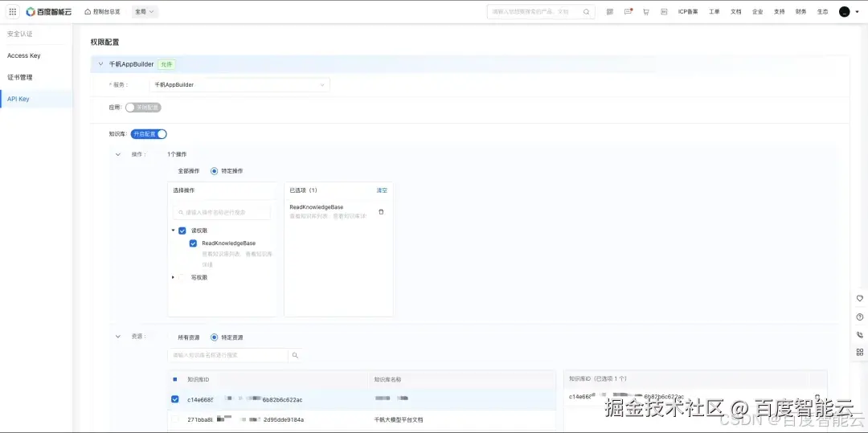Click the user avatar in header
868x433 pixels.
click(x=844, y=11)
